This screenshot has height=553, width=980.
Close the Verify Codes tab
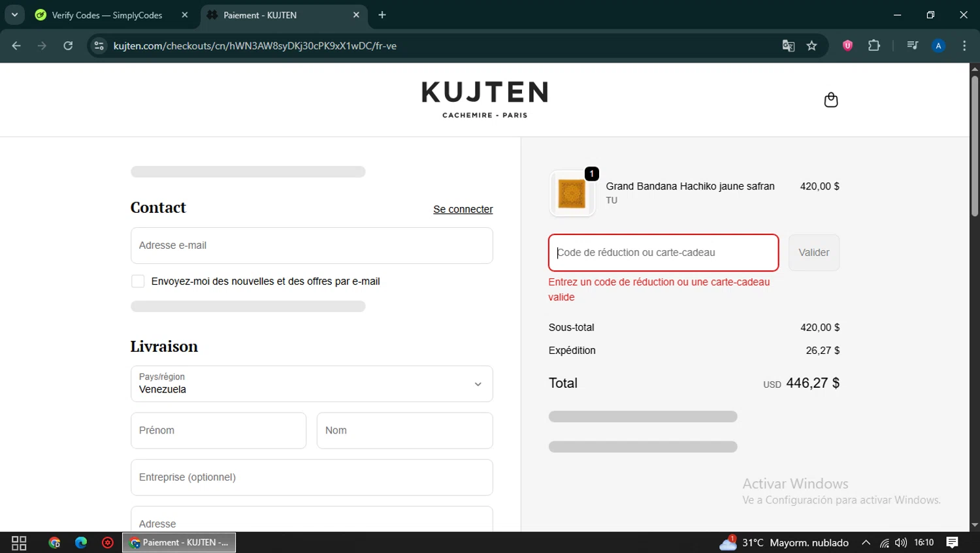[185, 15]
